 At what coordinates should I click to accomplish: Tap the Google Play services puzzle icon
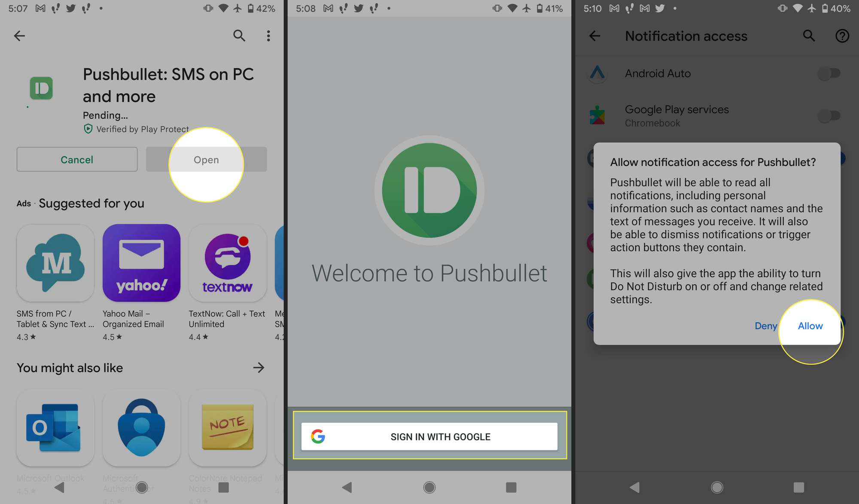click(597, 115)
